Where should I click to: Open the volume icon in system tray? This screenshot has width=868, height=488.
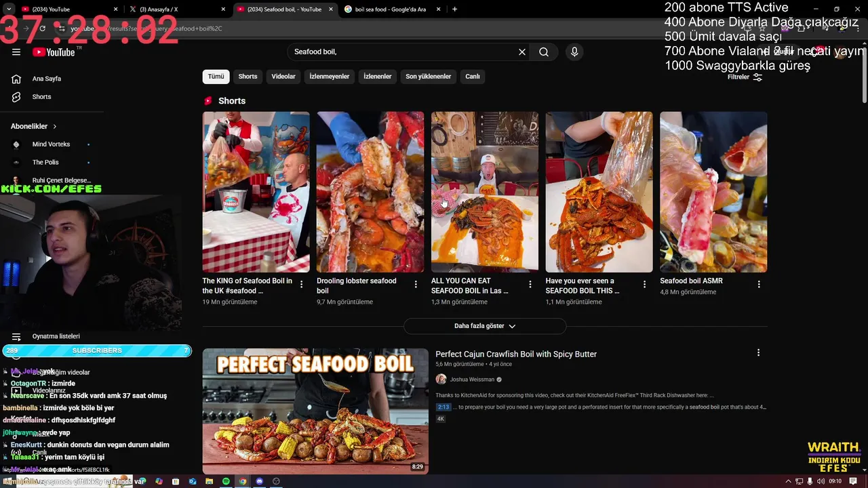pyautogui.click(x=821, y=481)
